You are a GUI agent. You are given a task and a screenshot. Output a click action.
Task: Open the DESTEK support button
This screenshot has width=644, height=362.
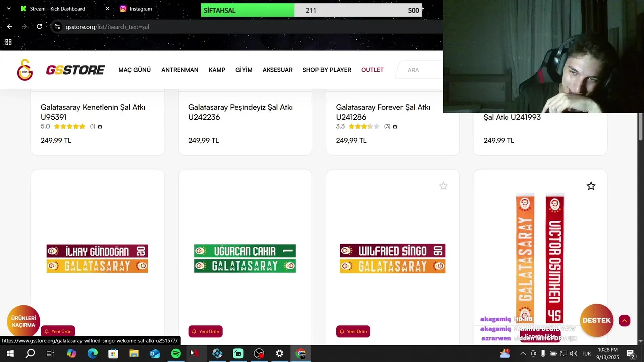[x=597, y=320]
